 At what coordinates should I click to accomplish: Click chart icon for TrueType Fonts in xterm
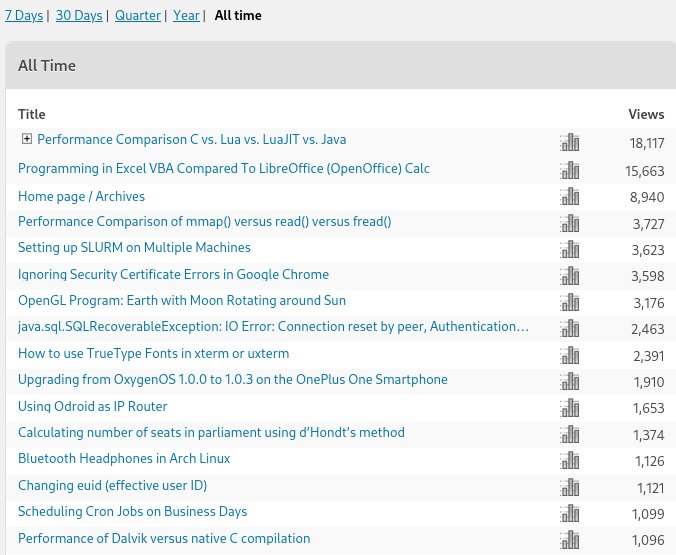tap(569, 355)
